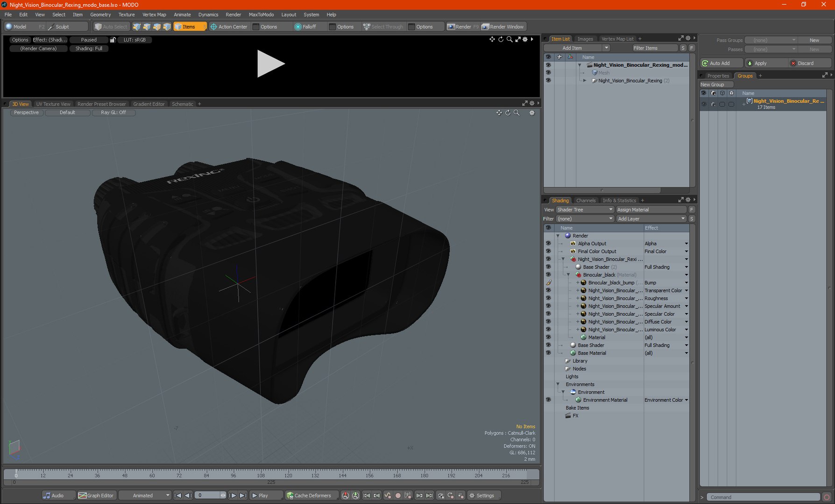
Task: Click Assign Material button
Action: click(651, 210)
